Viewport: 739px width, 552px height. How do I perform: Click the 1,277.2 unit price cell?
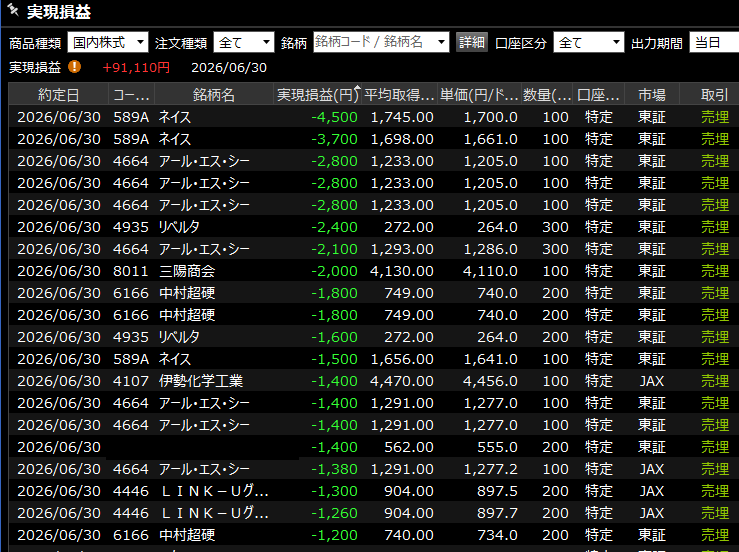(490, 469)
